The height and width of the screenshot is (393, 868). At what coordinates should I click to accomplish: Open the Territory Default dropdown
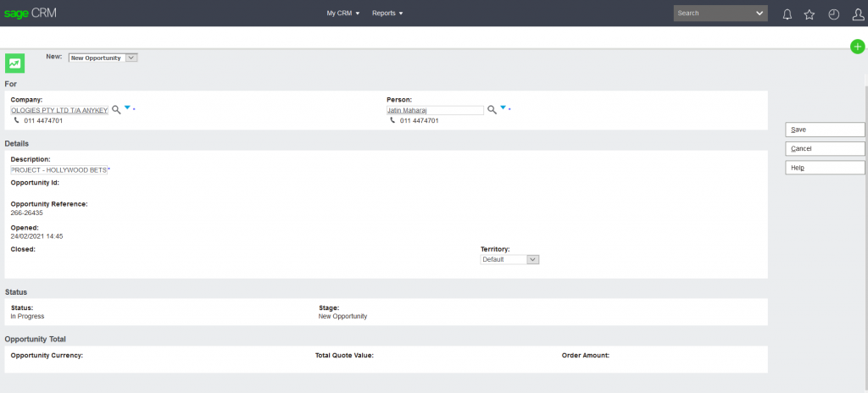(532, 260)
